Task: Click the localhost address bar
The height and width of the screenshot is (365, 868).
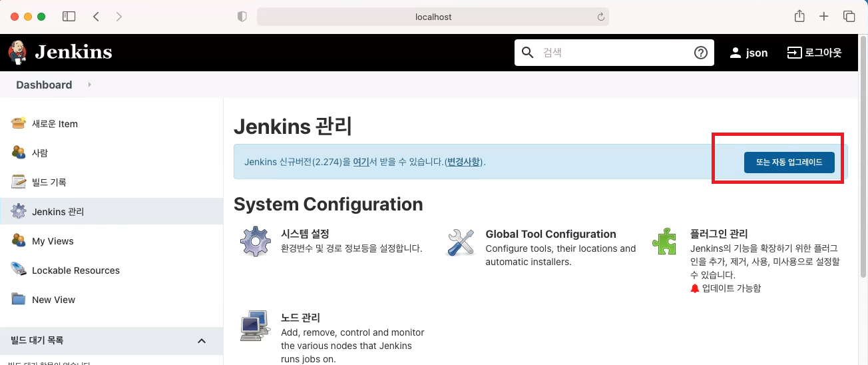Action: click(x=433, y=17)
